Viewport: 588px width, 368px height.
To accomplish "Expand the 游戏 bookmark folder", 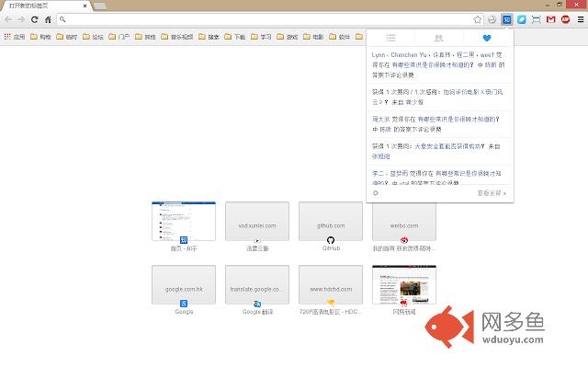I will coord(287,37).
